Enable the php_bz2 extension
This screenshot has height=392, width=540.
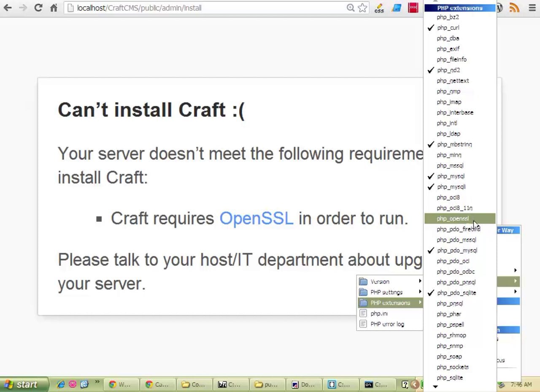click(x=460, y=17)
